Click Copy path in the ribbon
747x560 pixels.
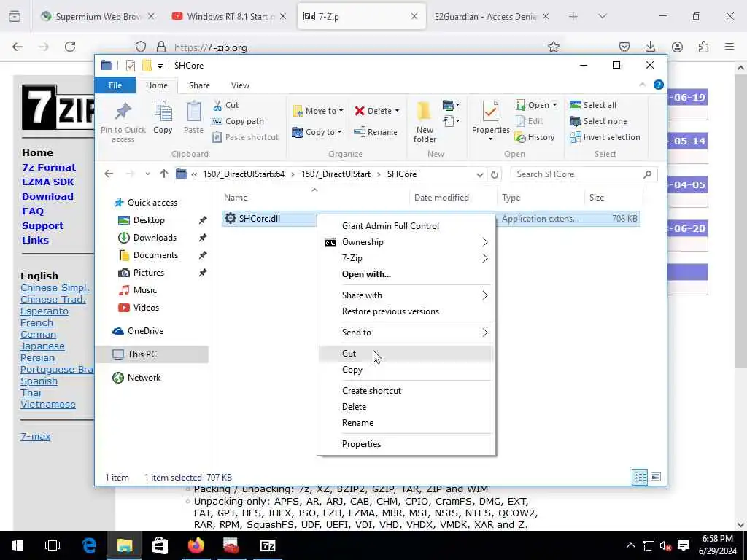(239, 121)
